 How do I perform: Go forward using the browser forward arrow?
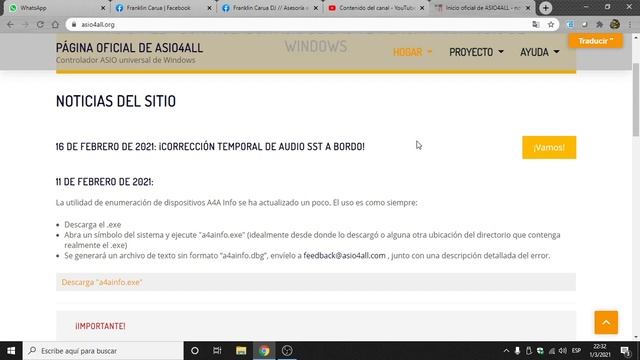(x=25, y=24)
